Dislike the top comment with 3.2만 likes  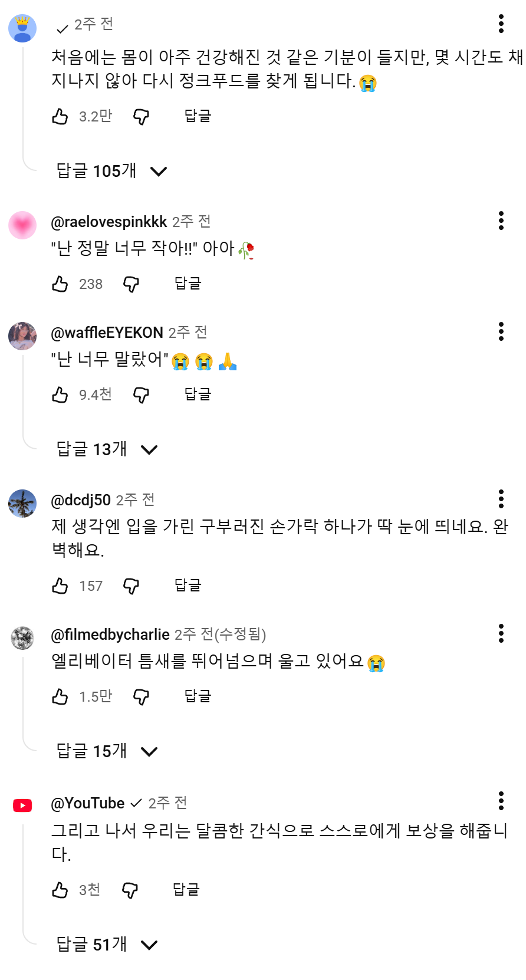pyautogui.click(x=141, y=117)
